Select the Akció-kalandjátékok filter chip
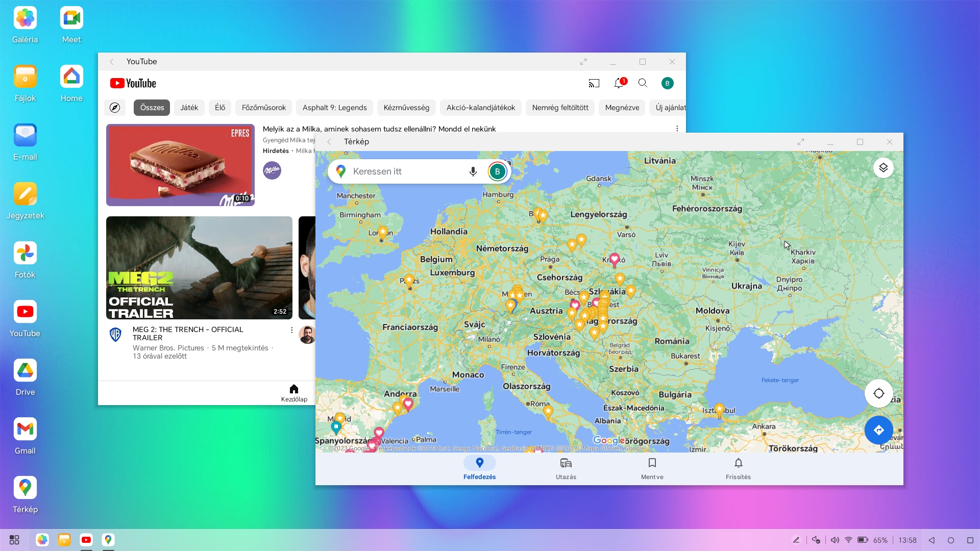 tap(481, 108)
